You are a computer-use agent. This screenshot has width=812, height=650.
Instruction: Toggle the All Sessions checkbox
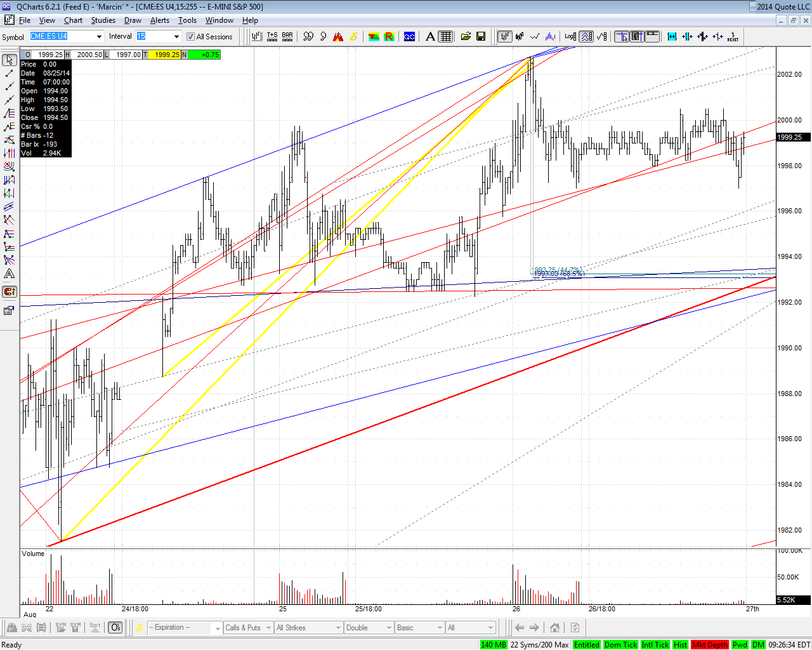tap(190, 37)
